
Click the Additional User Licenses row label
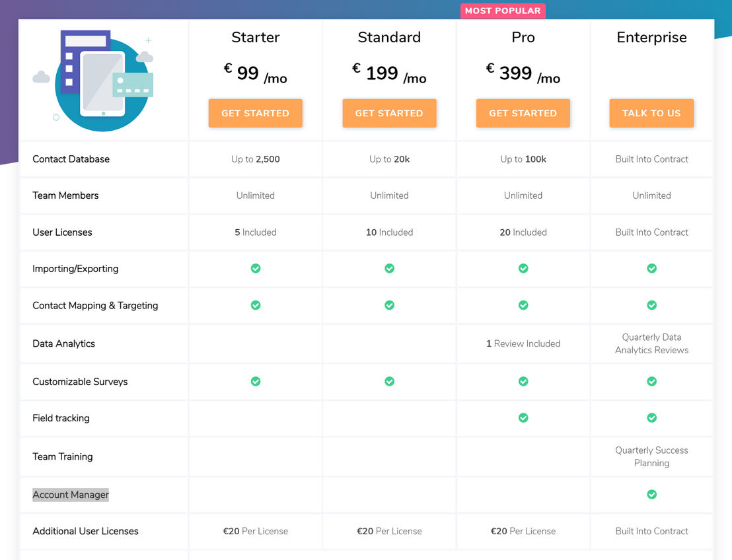pyautogui.click(x=85, y=531)
